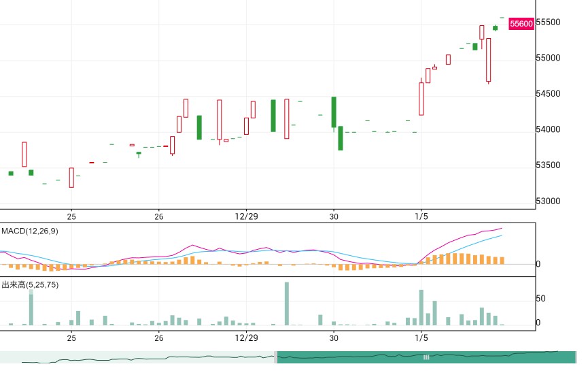Click the unselected left part of navigator
This screenshot has height=377, width=588.
click(137, 357)
